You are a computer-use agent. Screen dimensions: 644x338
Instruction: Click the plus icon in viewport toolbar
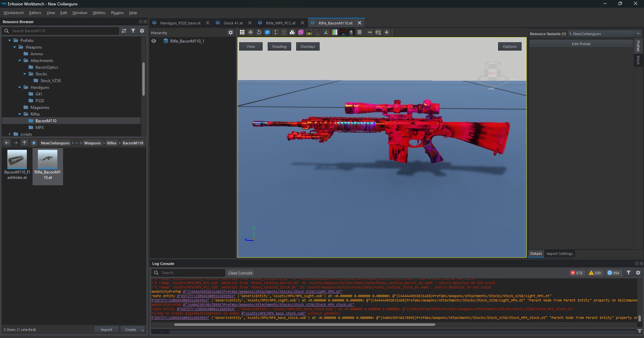point(387,32)
